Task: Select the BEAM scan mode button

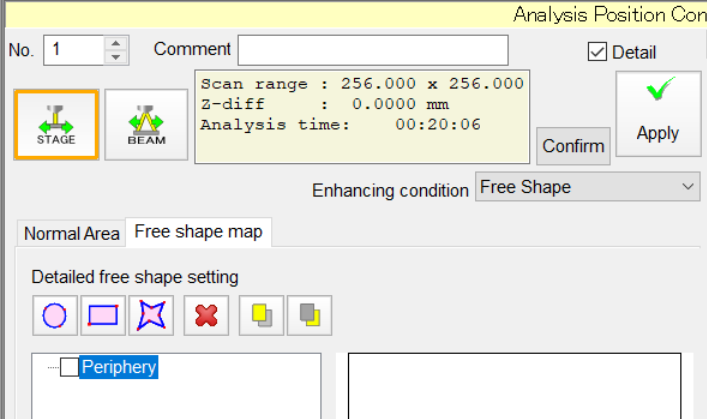Action: [x=146, y=125]
